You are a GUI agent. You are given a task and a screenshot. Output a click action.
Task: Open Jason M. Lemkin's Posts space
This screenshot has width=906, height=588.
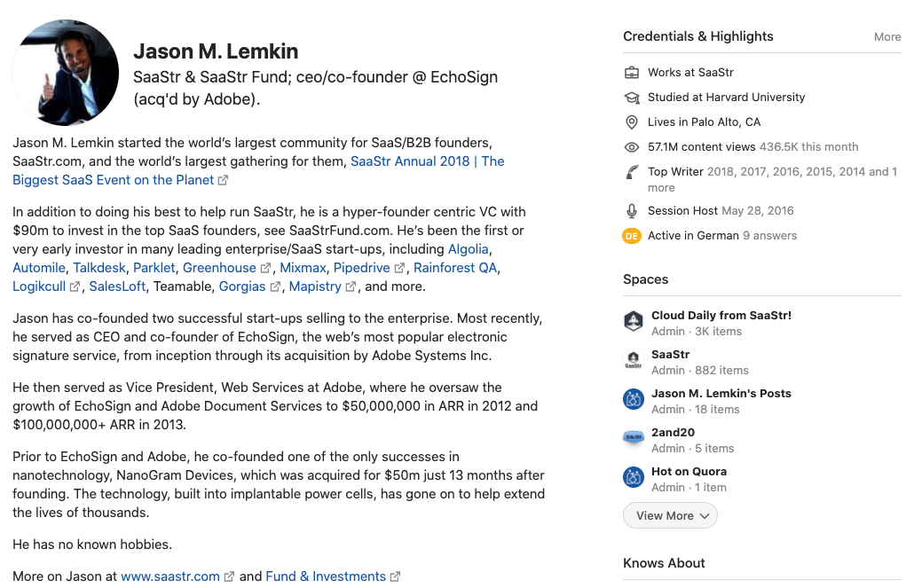(721, 393)
